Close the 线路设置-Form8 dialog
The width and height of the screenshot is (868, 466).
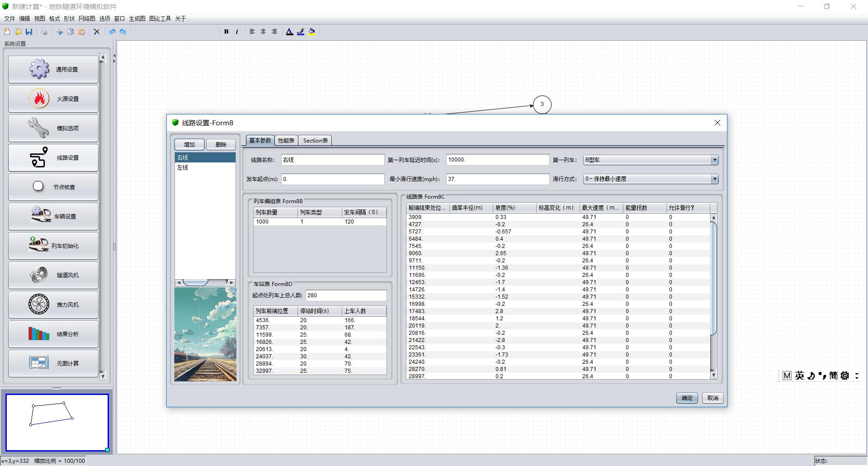pos(717,123)
